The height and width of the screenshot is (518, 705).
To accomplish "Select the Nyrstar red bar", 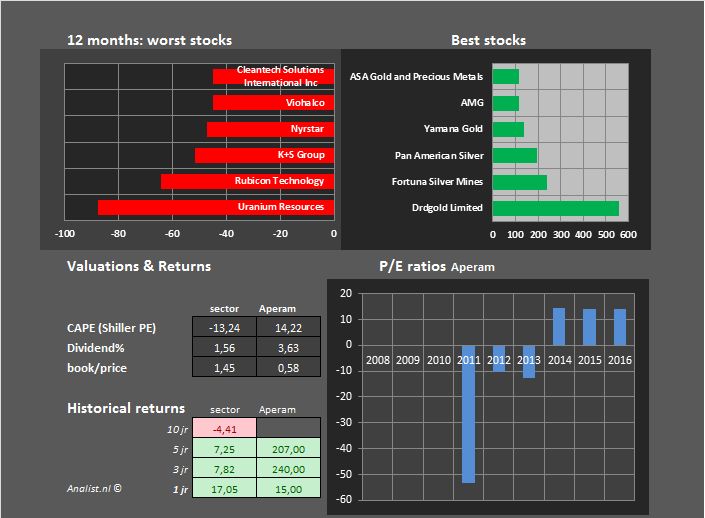I will click(270, 129).
